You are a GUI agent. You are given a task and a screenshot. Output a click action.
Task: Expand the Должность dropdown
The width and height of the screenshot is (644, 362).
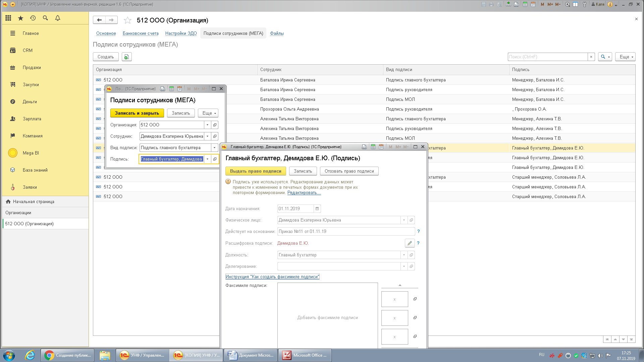coord(404,255)
